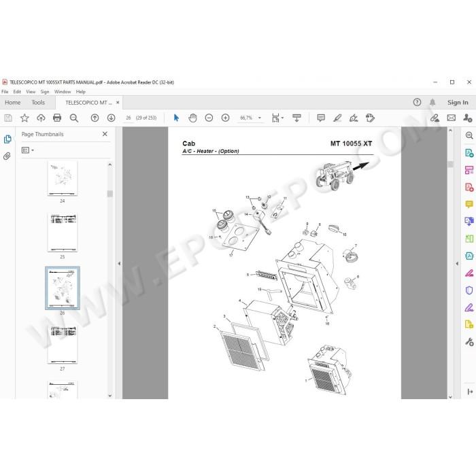Activate the Selection arrow tool
This screenshot has width=476, height=476.
176,118
